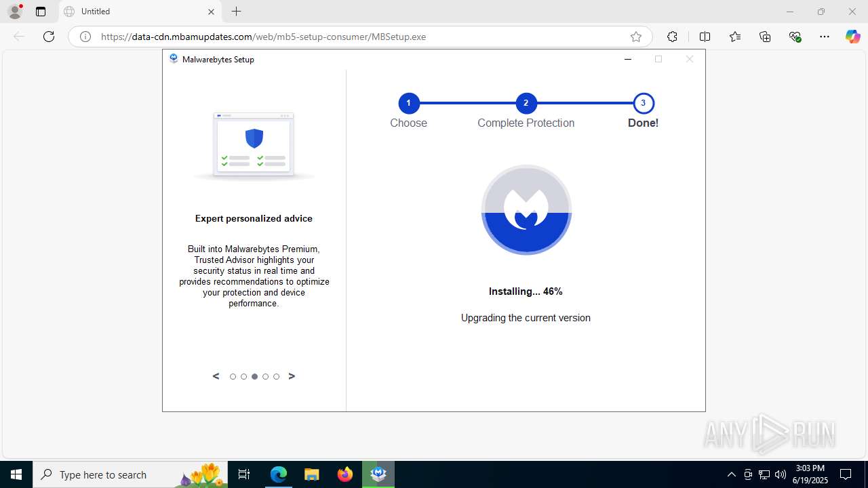
Task: Open File Explorer from taskbar
Action: (311, 474)
